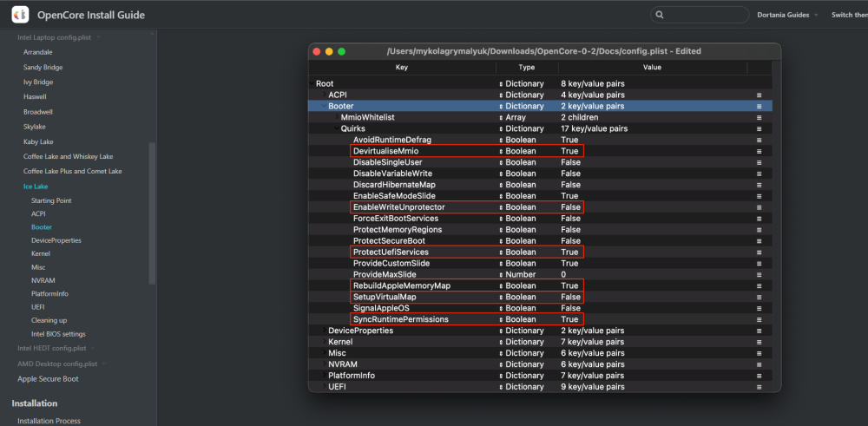Collapse the Quirks disclosure triangle

coord(337,128)
